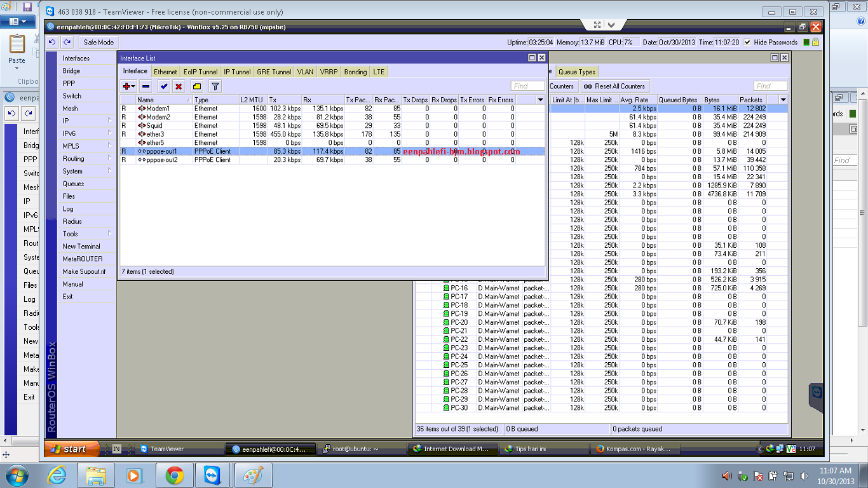Open the Queue List column chooser dropdown

click(783, 100)
